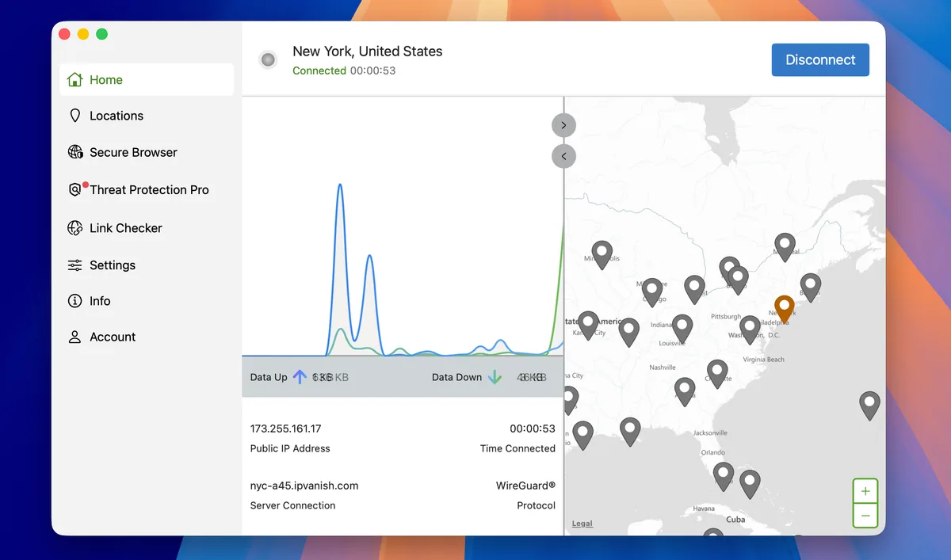Click the Link Checker icon

click(x=75, y=228)
